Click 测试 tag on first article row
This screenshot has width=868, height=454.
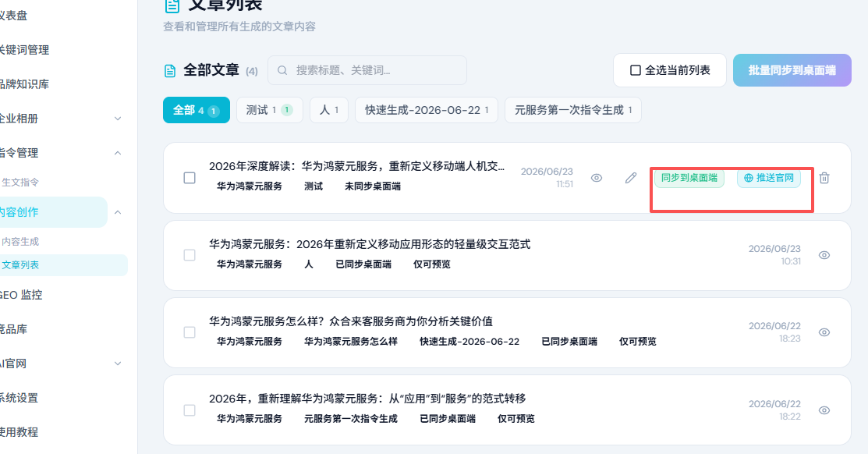pyautogui.click(x=314, y=186)
